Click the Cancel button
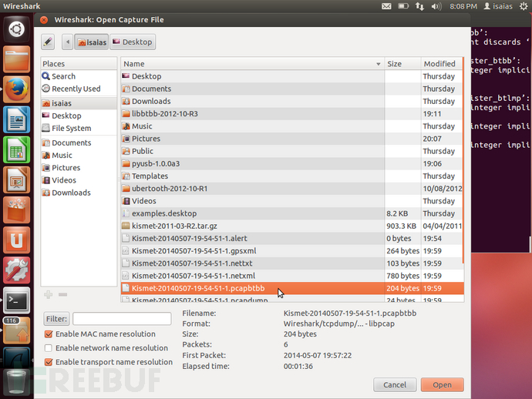 pyautogui.click(x=395, y=385)
